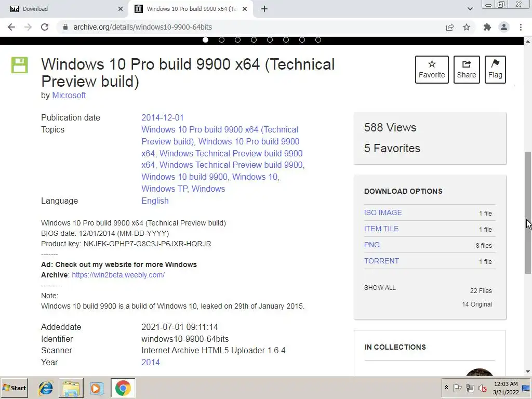Click the 14 Original files text

pyautogui.click(x=477, y=304)
